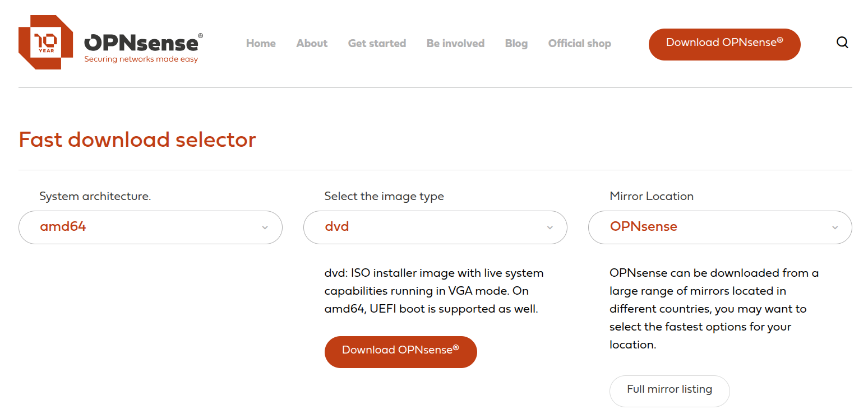Open the Official shop link
The width and height of the screenshot is (868, 414).
point(579,44)
